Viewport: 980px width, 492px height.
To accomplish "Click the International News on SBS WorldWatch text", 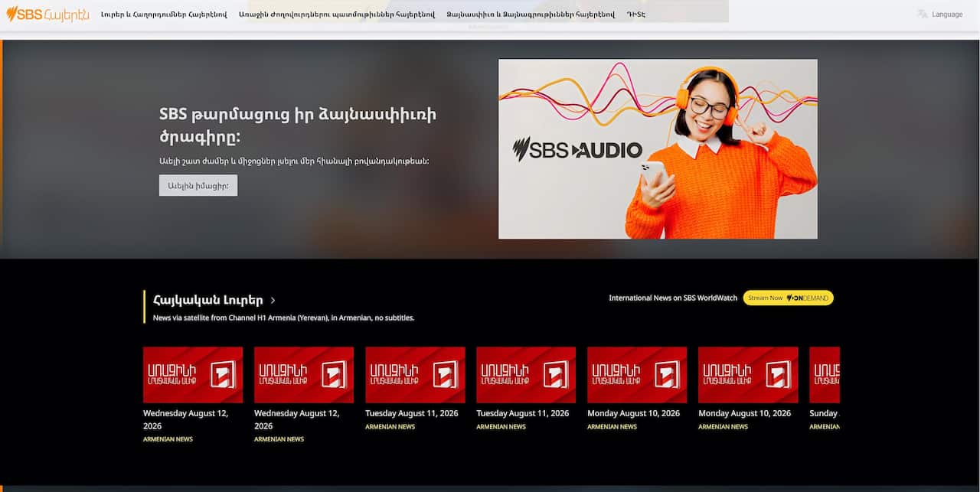I will pyautogui.click(x=673, y=298).
